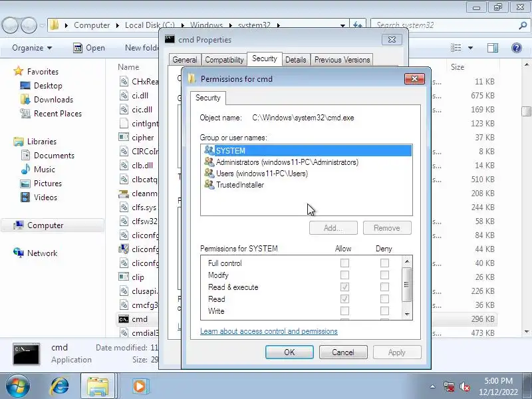Click the Name column header
Viewport: 532px width, 399px height.
click(128, 67)
